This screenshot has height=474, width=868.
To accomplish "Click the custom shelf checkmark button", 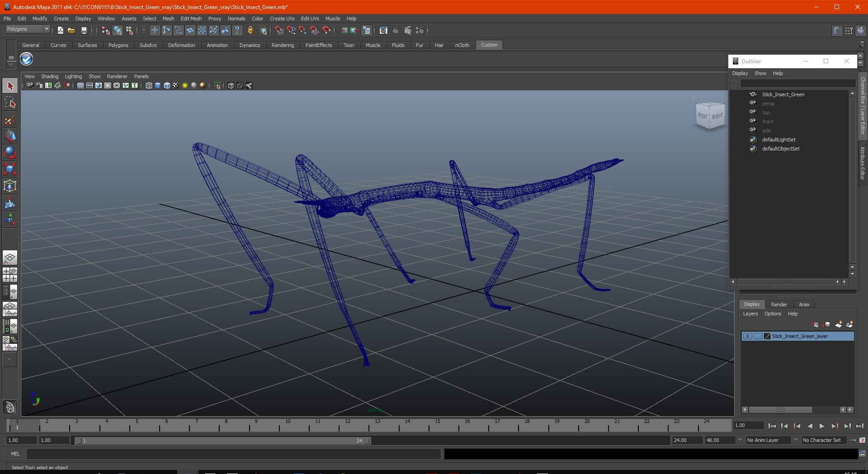I will coord(27,59).
